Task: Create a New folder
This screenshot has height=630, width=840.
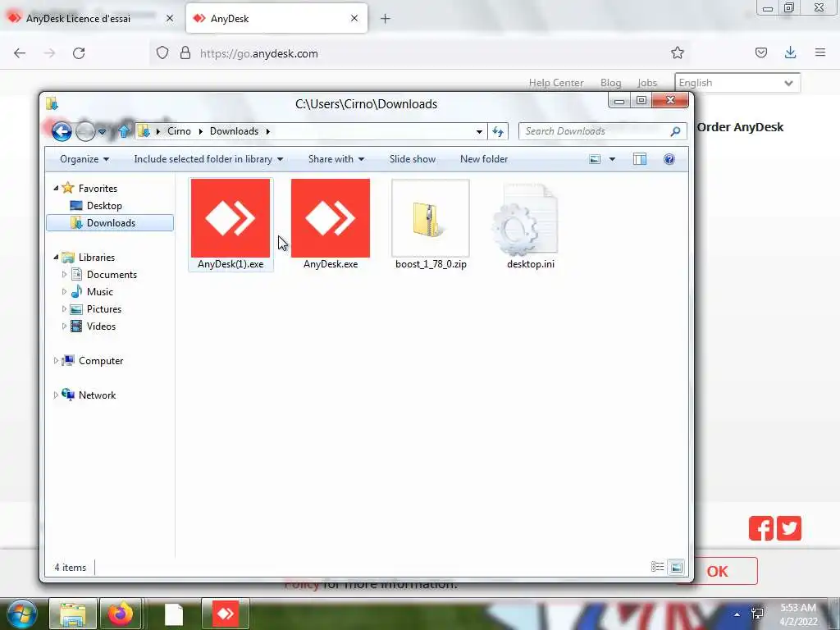Action: [x=484, y=159]
